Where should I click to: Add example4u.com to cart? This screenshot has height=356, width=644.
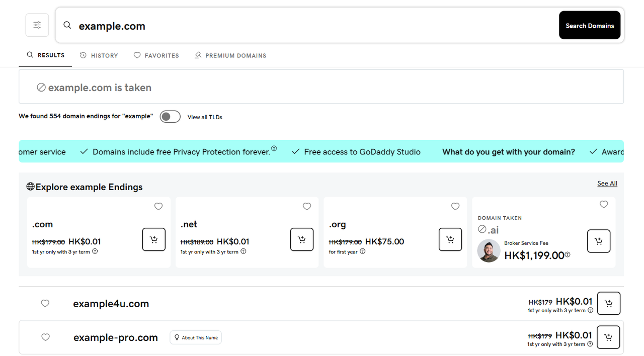[x=609, y=303]
